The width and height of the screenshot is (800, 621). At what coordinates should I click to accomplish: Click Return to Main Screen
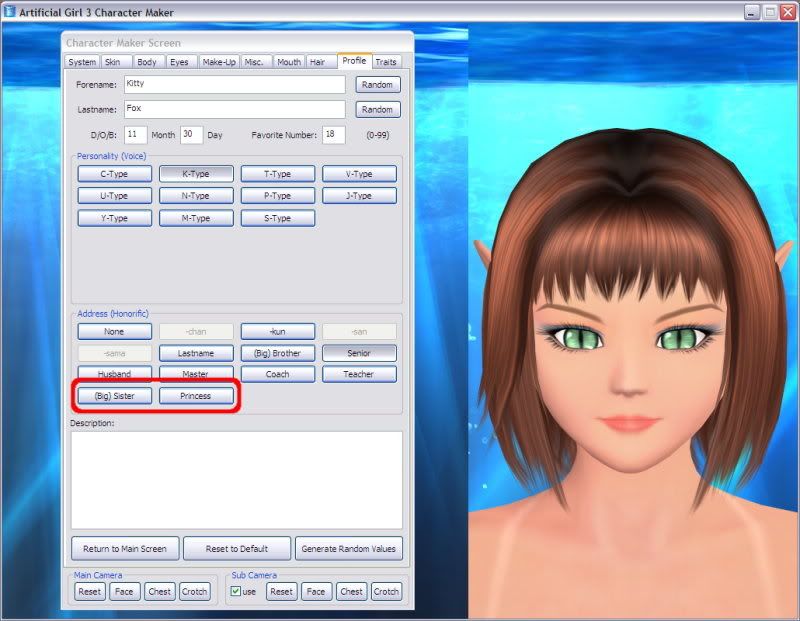point(125,549)
